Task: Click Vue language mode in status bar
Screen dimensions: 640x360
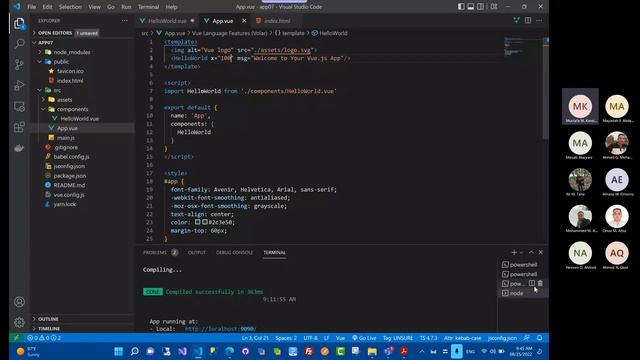Action: pyautogui.click(x=340, y=338)
